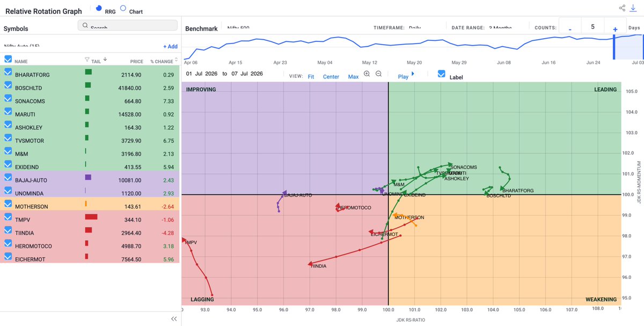Click the purple tail bar for BAJAJ-AUTO
The width and height of the screenshot is (644, 326).
[88, 177]
